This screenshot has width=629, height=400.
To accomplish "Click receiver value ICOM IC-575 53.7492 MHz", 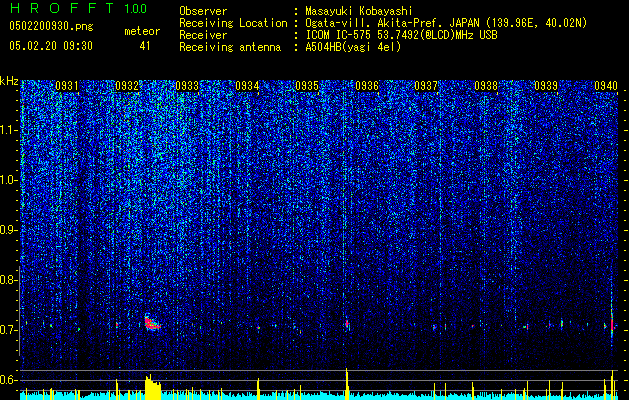I will [402, 35].
